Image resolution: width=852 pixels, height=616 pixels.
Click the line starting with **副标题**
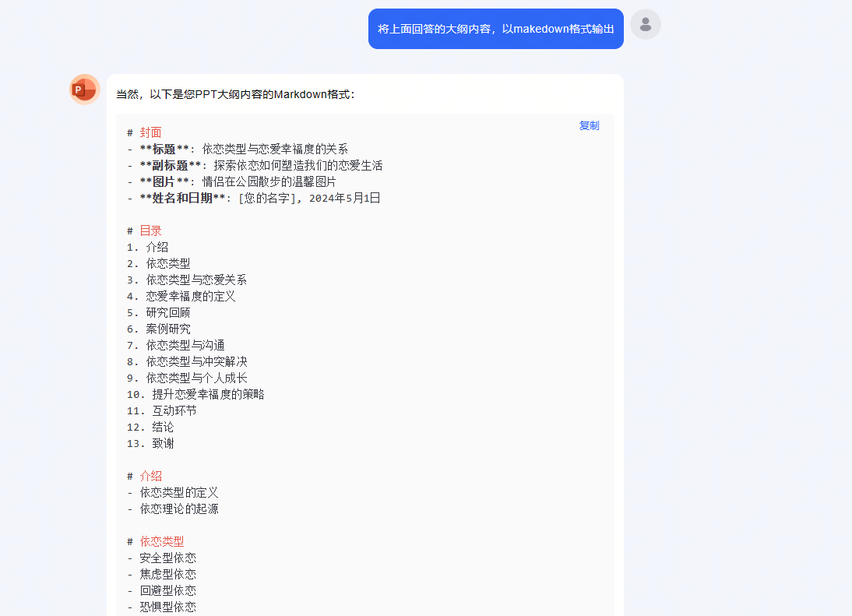[255, 165]
